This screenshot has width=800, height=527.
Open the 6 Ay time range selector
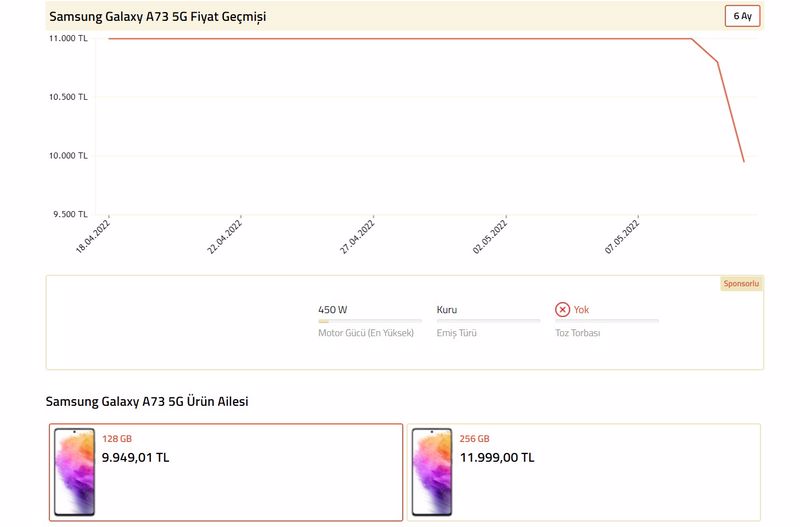[742, 16]
